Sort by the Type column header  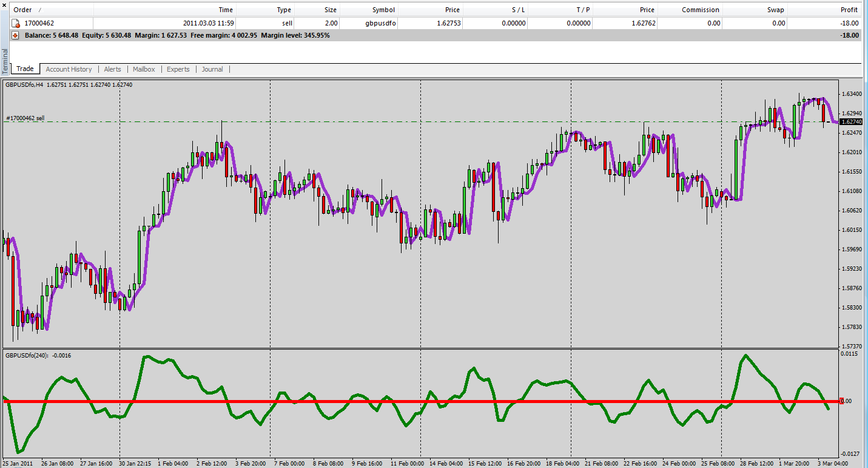coord(284,10)
